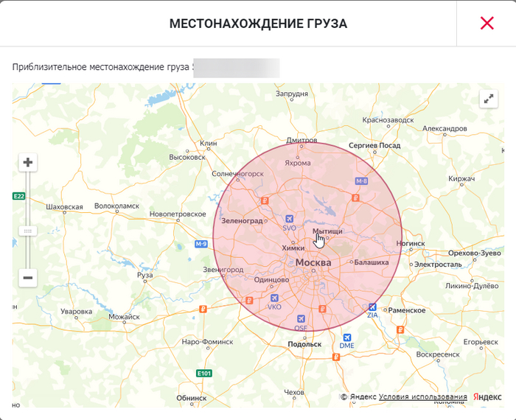This screenshot has width=516, height=420.
Task: Click the Москва city label
Action: tap(313, 262)
